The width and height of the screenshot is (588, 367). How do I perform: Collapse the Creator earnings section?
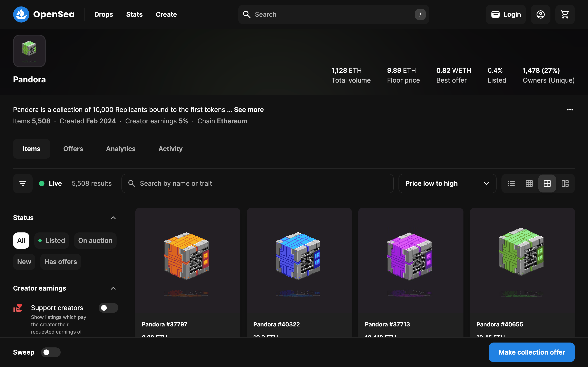click(113, 288)
